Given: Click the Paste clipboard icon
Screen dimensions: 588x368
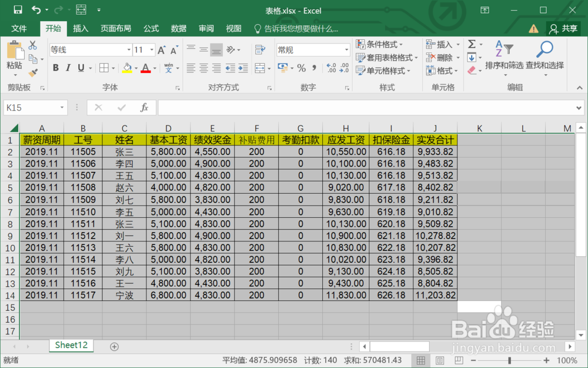Looking at the screenshot, I should tap(15, 51).
